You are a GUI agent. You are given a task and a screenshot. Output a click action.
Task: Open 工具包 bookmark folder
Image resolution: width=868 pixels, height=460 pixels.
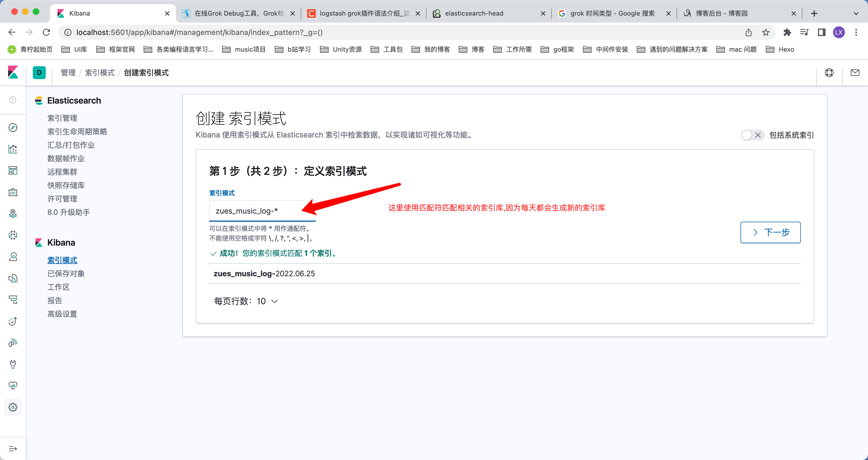pyautogui.click(x=386, y=49)
